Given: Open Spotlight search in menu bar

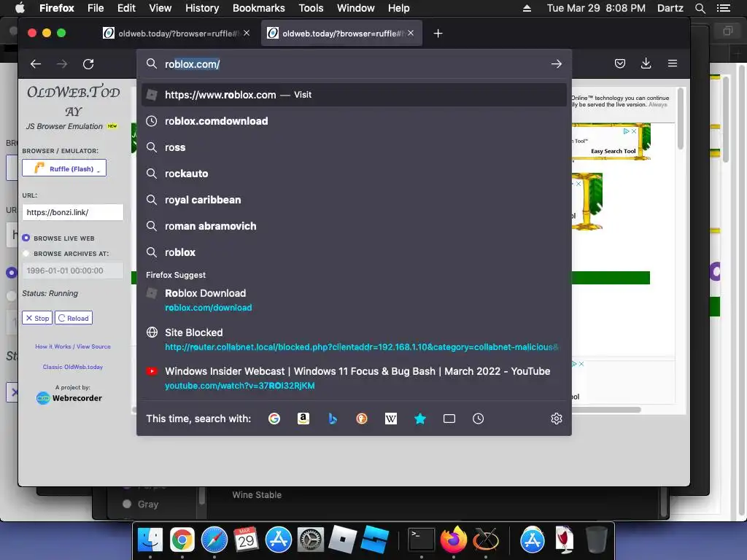Looking at the screenshot, I should click(700, 8).
